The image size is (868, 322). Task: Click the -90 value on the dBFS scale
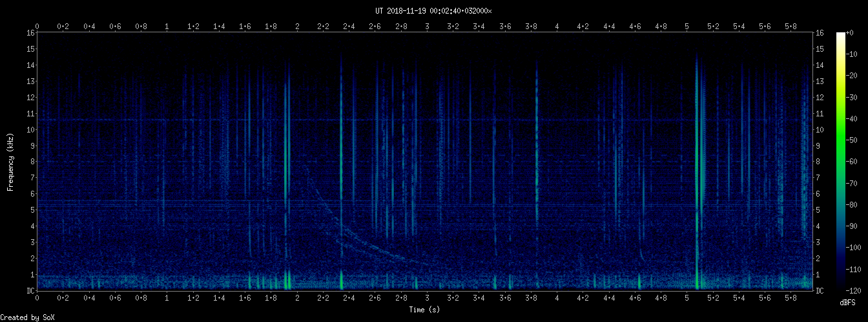[853, 226]
